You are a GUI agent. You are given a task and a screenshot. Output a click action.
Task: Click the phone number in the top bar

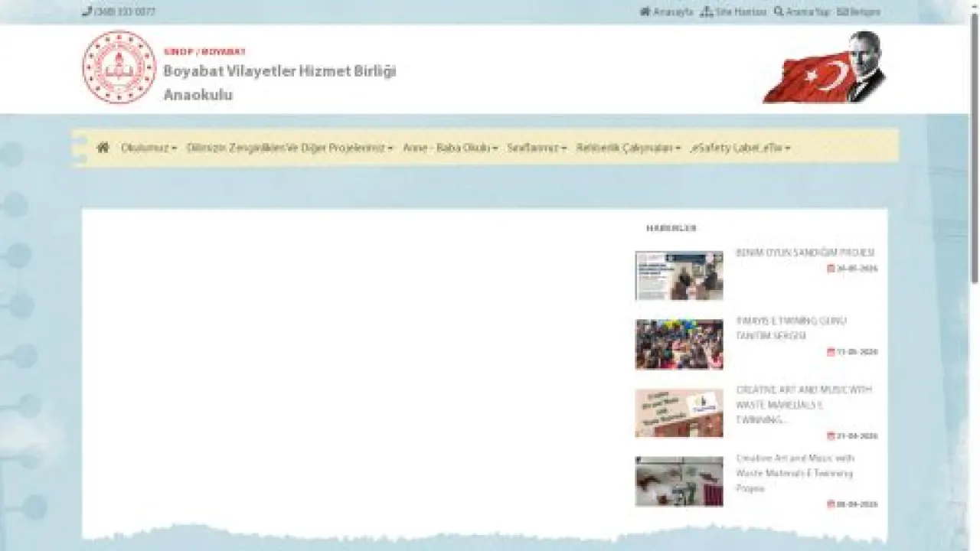(119, 12)
